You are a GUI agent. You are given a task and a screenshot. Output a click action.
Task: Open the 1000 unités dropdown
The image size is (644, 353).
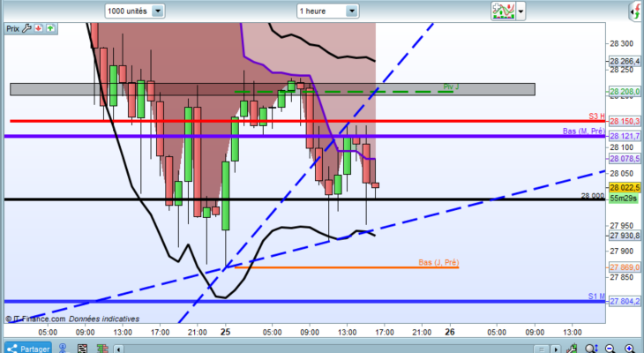click(x=135, y=11)
